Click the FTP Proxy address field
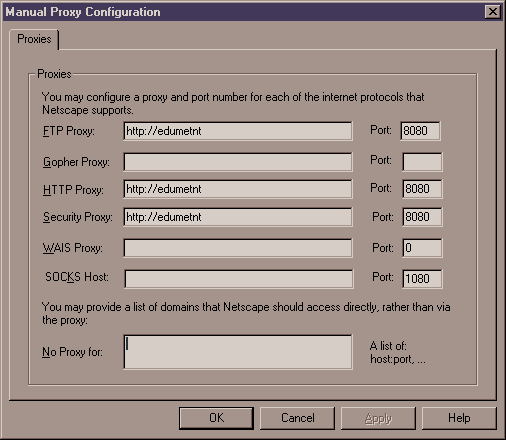This screenshot has height=440, width=506. click(238, 131)
